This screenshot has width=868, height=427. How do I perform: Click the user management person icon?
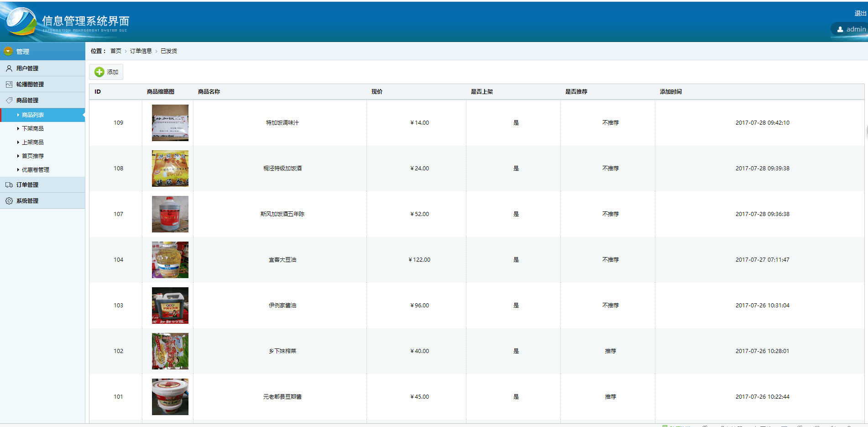pyautogui.click(x=9, y=69)
